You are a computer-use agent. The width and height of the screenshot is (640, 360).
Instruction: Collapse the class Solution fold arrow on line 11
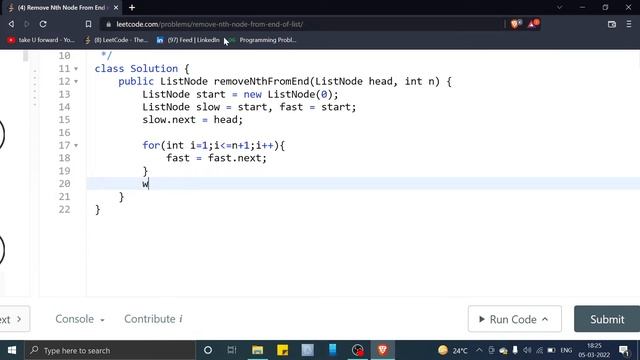(x=76, y=69)
